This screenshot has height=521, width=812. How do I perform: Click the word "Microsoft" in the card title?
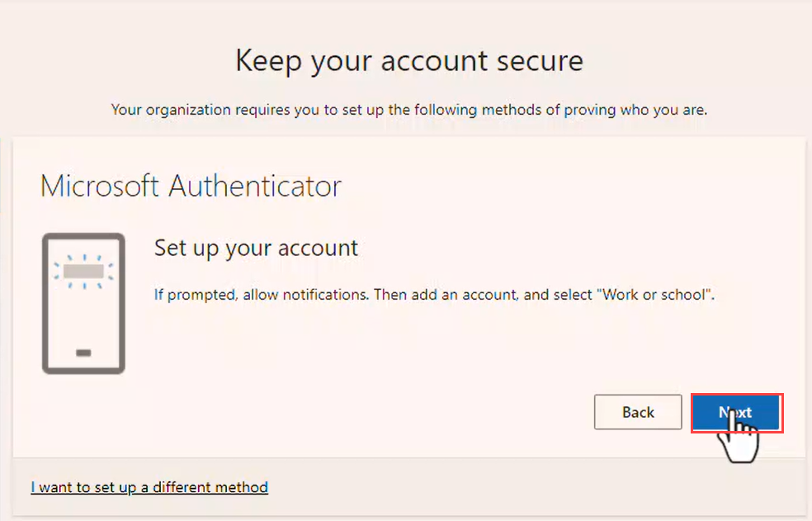(x=100, y=186)
